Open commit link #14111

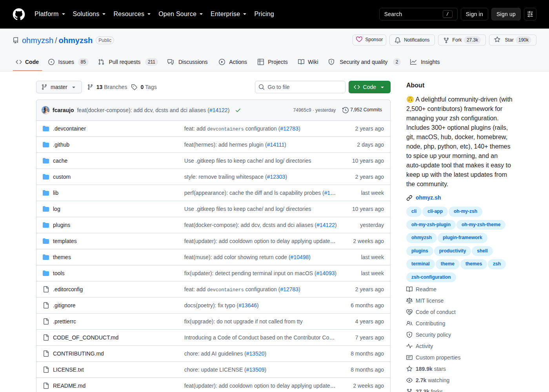[x=276, y=145]
